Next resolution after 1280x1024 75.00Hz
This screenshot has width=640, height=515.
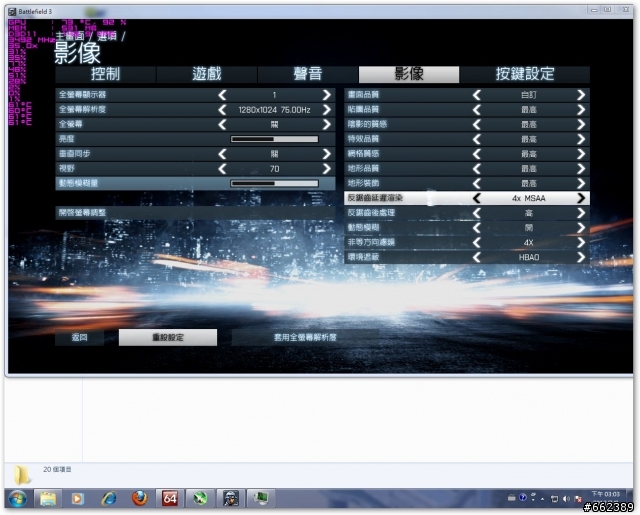(327, 110)
